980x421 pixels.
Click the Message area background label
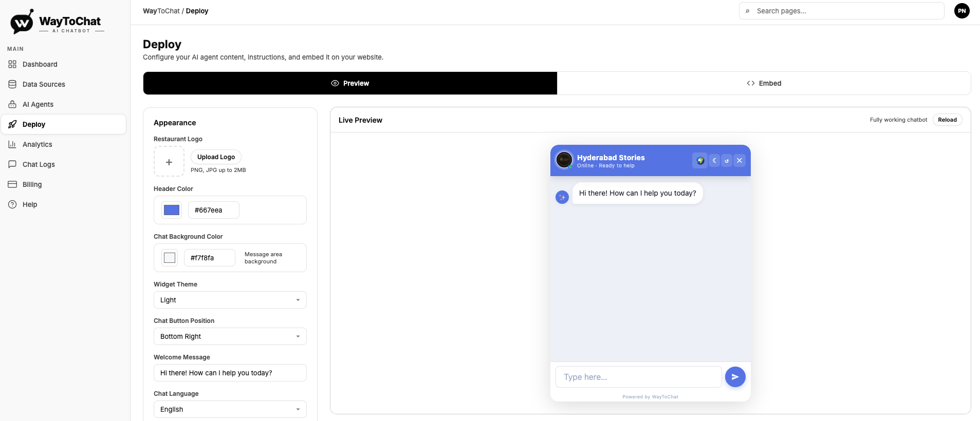tap(263, 258)
